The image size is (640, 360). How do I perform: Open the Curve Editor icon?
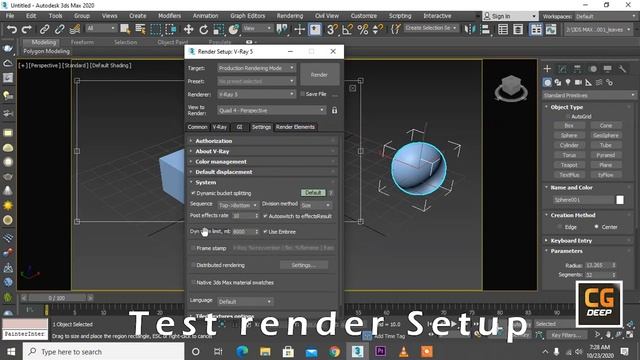pos(551,29)
